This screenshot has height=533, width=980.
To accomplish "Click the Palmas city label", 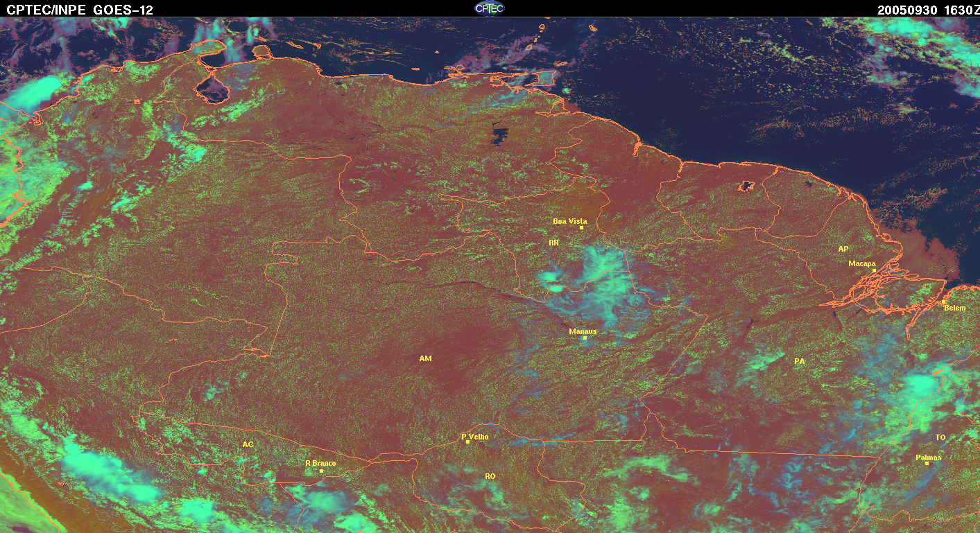I will click(x=928, y=457).
